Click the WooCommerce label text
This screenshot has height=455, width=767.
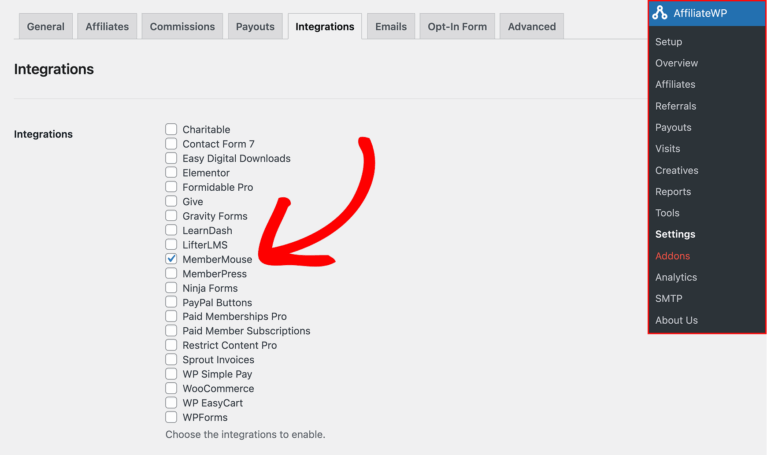[x=218, y=388]
